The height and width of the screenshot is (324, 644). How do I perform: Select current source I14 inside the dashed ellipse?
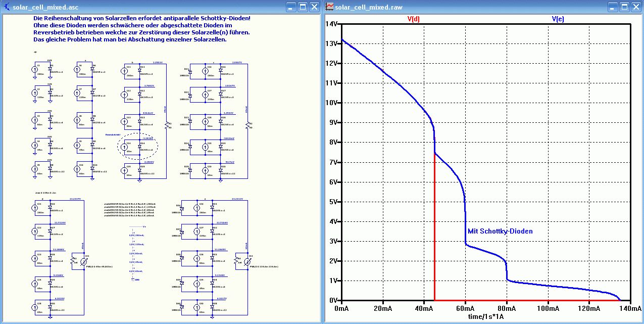(124, 147)
